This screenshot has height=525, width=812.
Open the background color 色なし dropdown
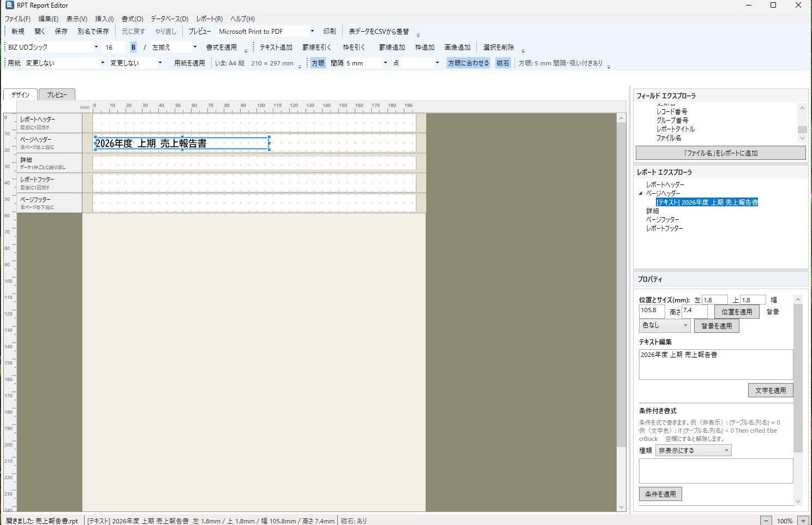point(665,326)
